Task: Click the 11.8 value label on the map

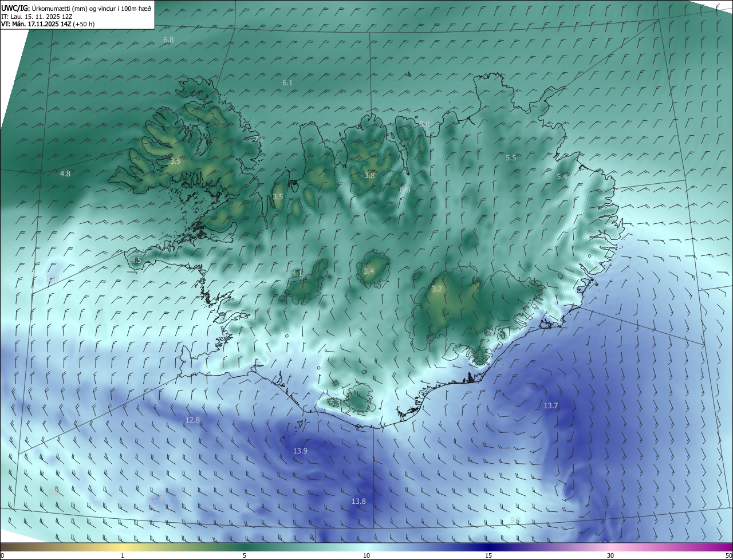Action: click(156, 499)
